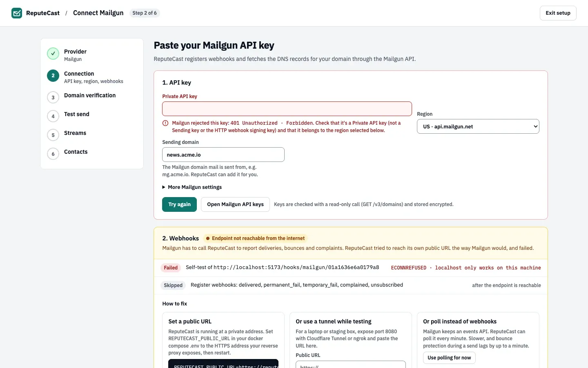The width and height of the screenshot is (588, 368).
Task: Select the Contacts step
Action: pyautogui.click(x=76, y=152)
